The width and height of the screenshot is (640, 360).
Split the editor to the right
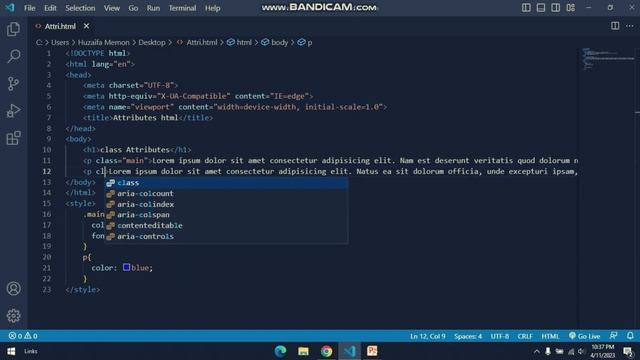coord(615,26)
